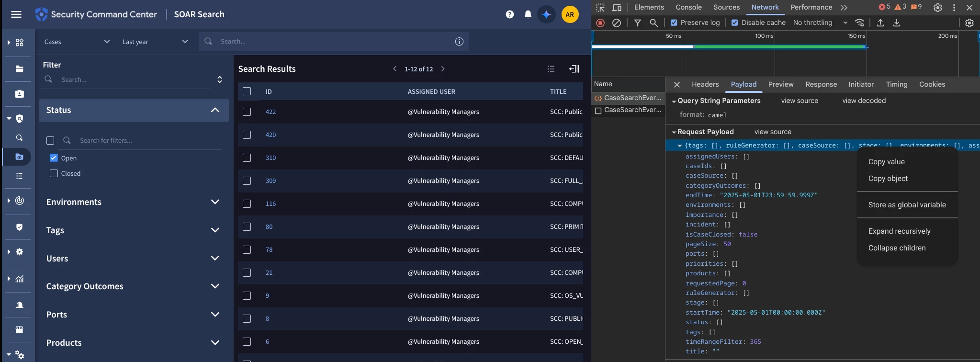Image resolution: width=980 pixels, height=362 pixels.
Task: Open the AR user avatar menu
Action: [x=570, y=14]
